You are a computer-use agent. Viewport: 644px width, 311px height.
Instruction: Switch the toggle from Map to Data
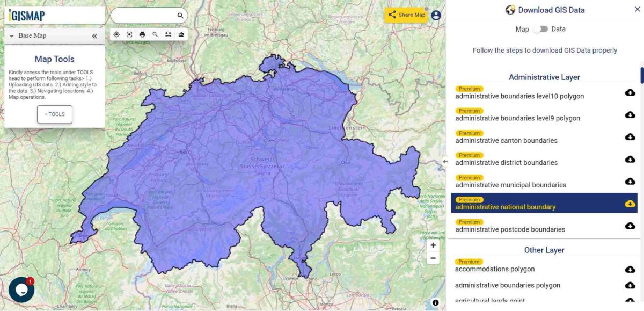[x=542, y=29]
